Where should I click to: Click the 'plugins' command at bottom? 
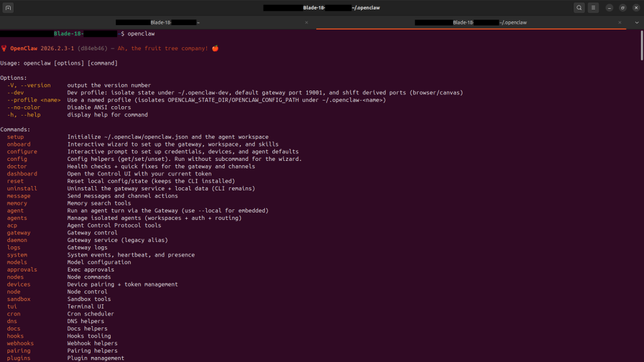click(18, 358)
